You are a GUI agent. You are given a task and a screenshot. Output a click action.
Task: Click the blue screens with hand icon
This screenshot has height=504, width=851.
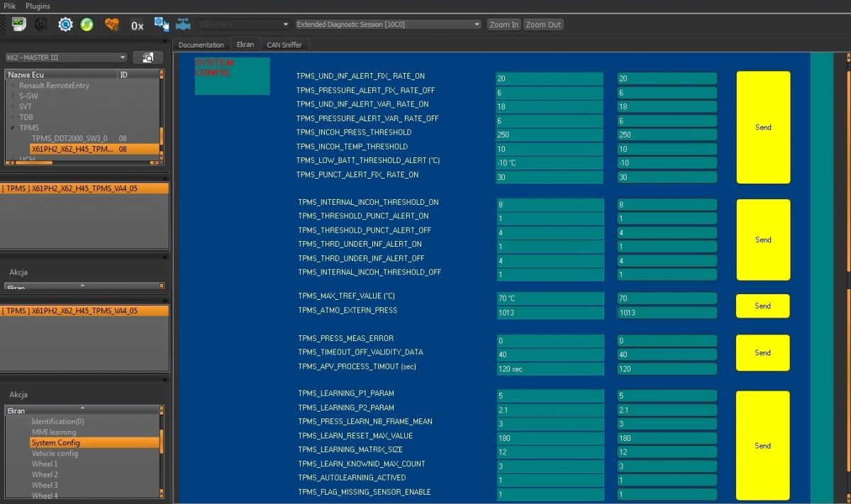pos(162,25)
